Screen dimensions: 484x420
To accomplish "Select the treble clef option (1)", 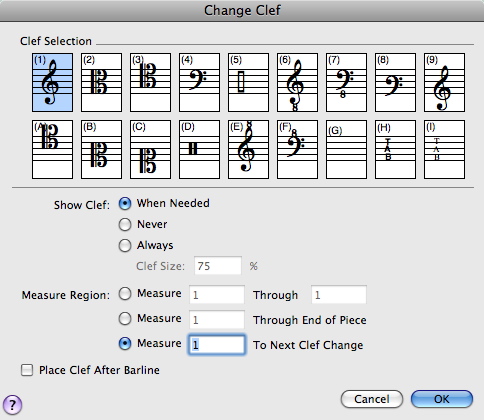I will [52, 82].
